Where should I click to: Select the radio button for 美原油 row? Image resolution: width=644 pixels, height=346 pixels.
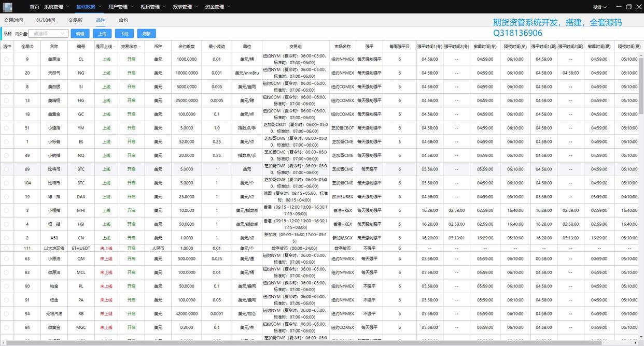pyautogui.click(x=7, y=59)
